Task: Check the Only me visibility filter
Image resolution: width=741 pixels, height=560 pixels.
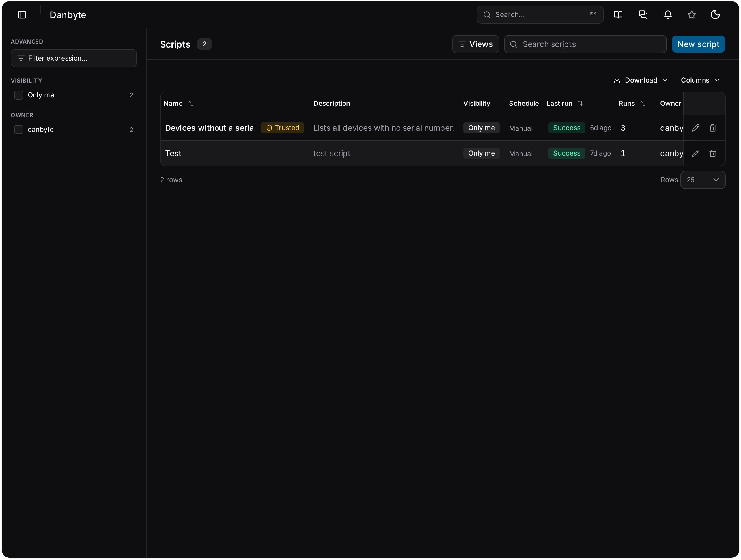Action: (19, 95)
